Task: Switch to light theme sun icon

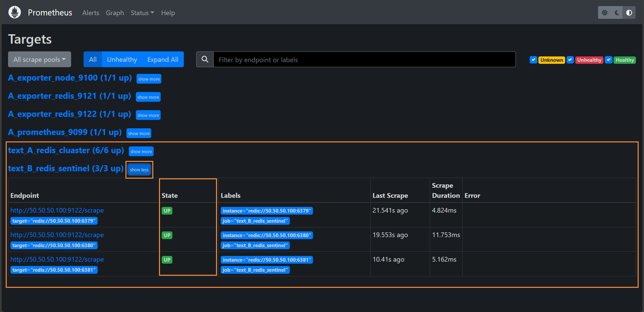Action: coord(604,13)
